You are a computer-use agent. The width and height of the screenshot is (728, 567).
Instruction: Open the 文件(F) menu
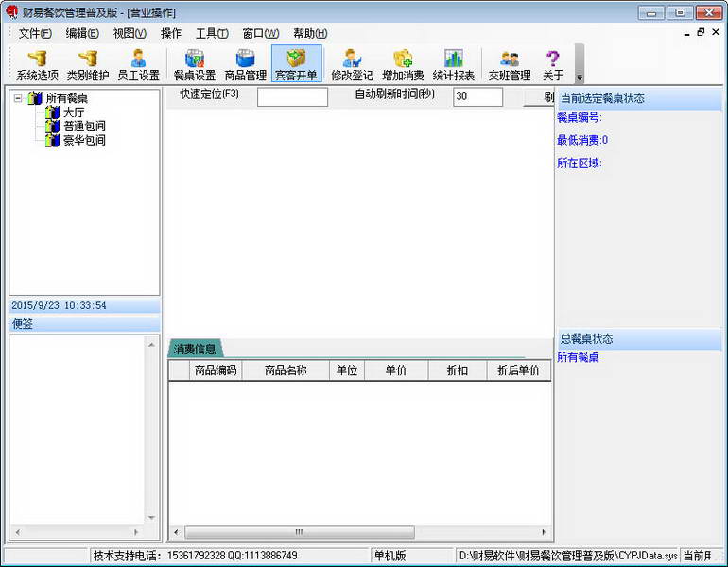[35, 33]
